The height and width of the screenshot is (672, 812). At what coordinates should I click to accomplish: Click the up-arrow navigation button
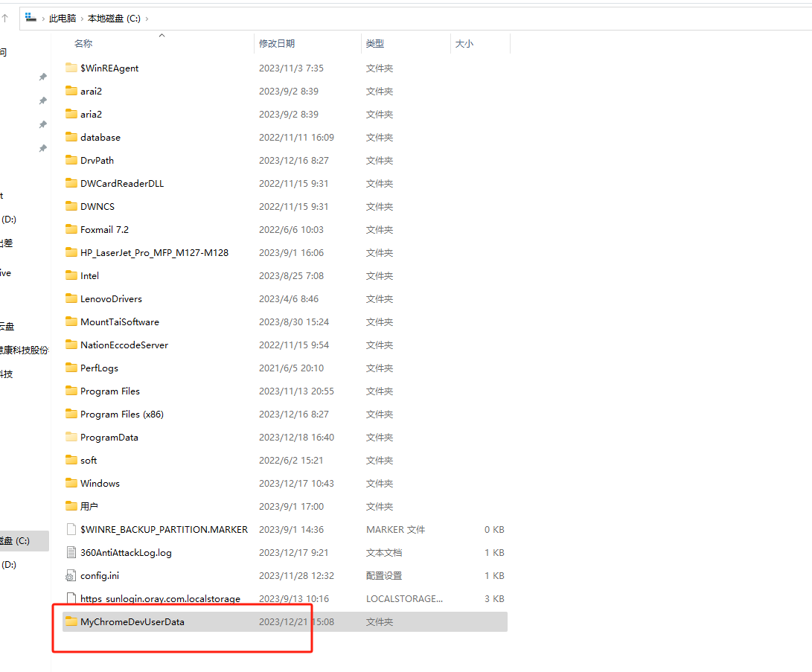5,18
